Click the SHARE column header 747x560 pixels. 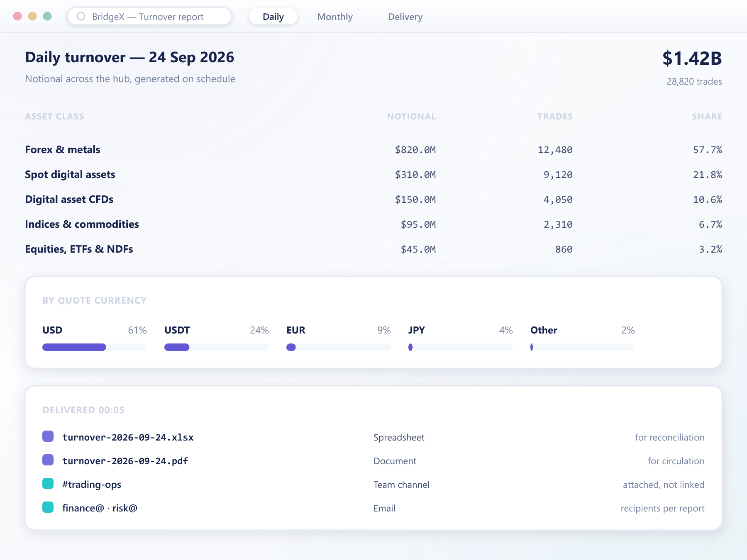pyautogui.click(x=707, y=117)
